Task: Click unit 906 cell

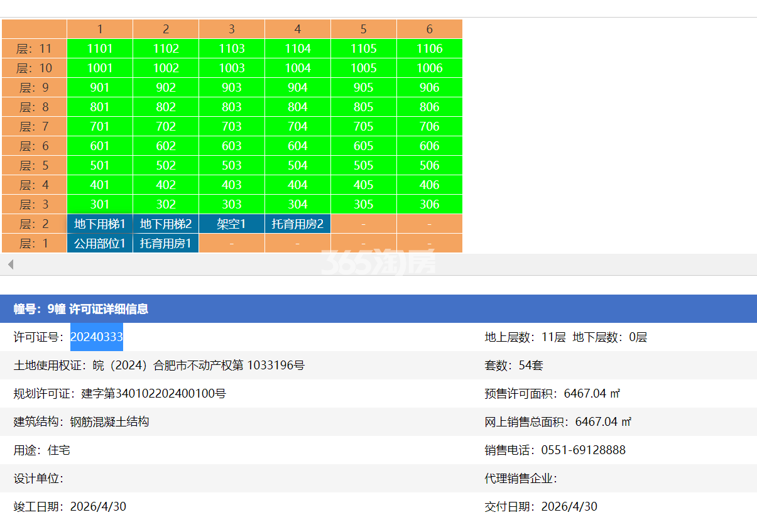Action: coord(430,87)
